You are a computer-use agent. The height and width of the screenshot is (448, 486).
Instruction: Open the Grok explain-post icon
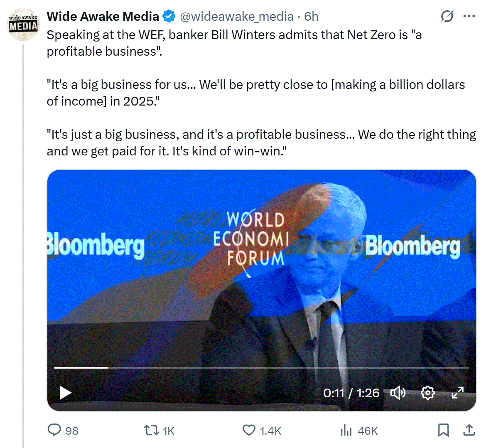pos(447,17)
